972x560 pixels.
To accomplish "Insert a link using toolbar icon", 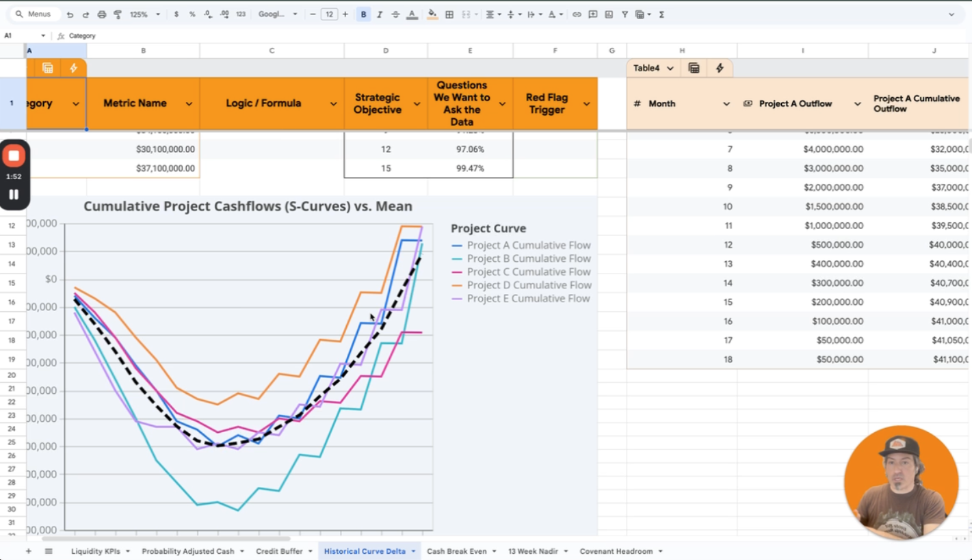I will pyautogui.click(x=577, y=14).
